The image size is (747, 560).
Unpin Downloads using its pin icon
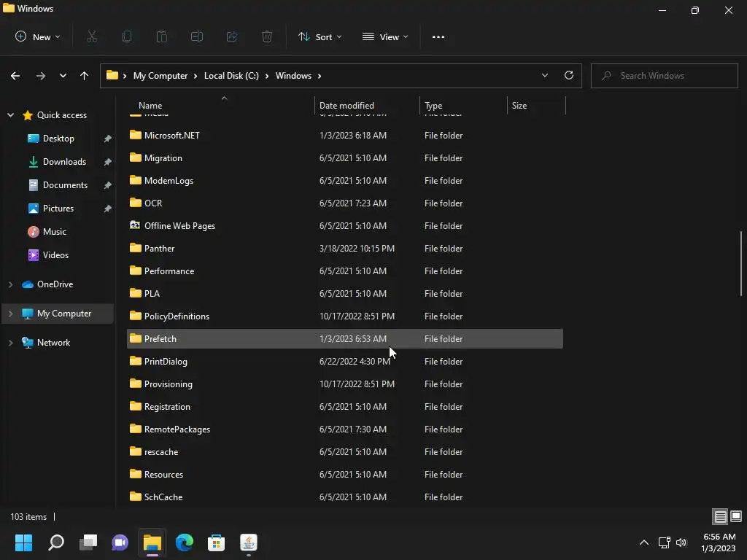(108, 162)
